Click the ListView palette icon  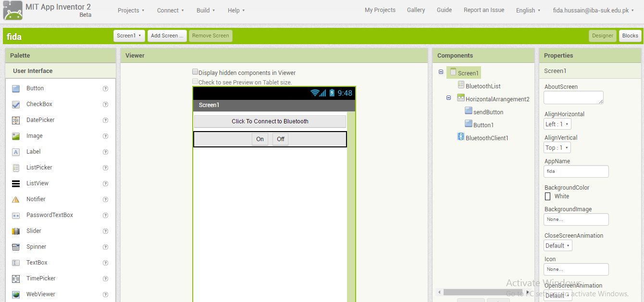tap(16, 183)
